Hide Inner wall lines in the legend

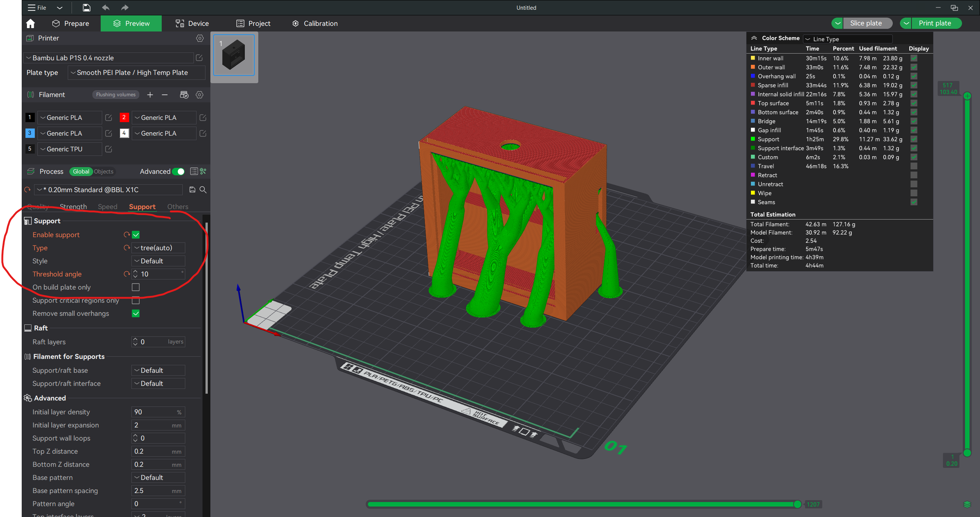pyautogui.click(x=914, y=58)
